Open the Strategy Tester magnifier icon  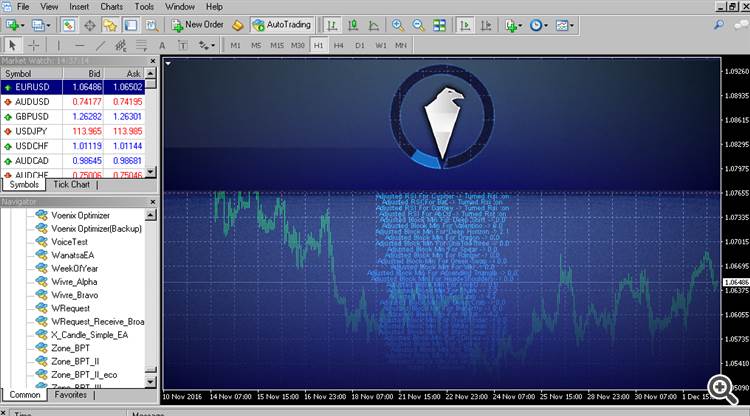coord(152,25)
